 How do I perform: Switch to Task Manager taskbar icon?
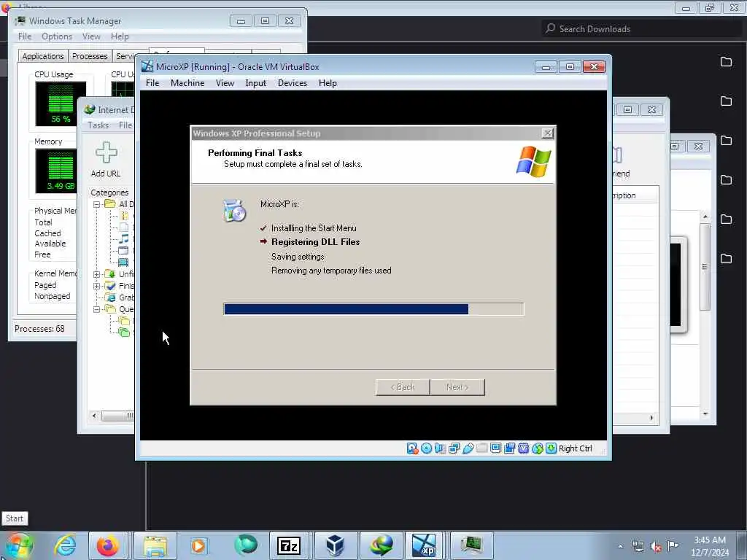click(x=471, y=545)
